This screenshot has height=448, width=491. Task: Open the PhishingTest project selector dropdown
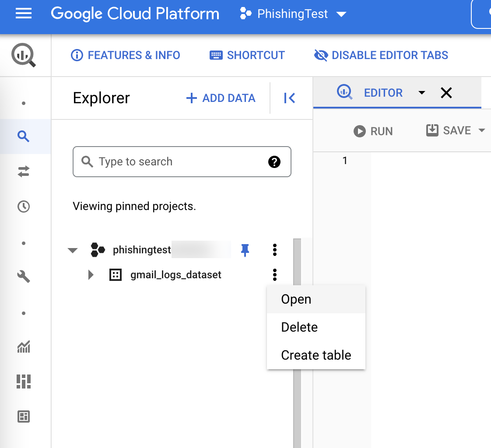tap(293, 14)
